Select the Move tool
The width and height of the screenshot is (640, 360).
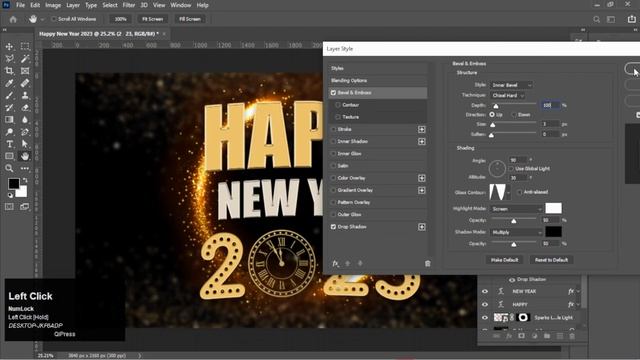tap(9, 47)
